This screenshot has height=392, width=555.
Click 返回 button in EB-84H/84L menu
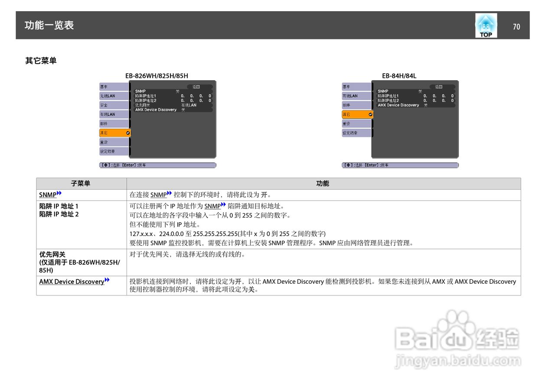tap(442, 87)
